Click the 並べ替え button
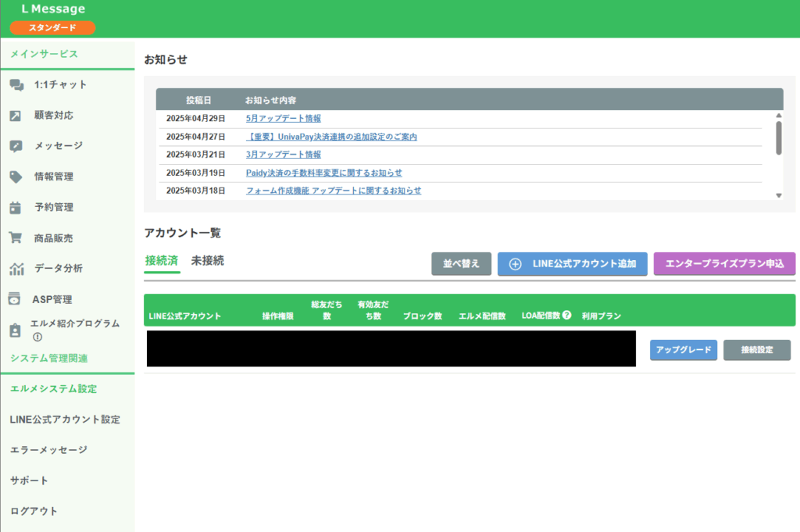This screenshot has width=800, height=532. [461, 264]
